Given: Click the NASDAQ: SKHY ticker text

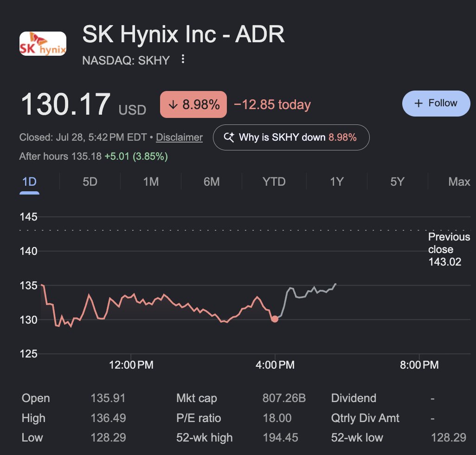Looking at the screenshot, I should click(x=126, y=60).
